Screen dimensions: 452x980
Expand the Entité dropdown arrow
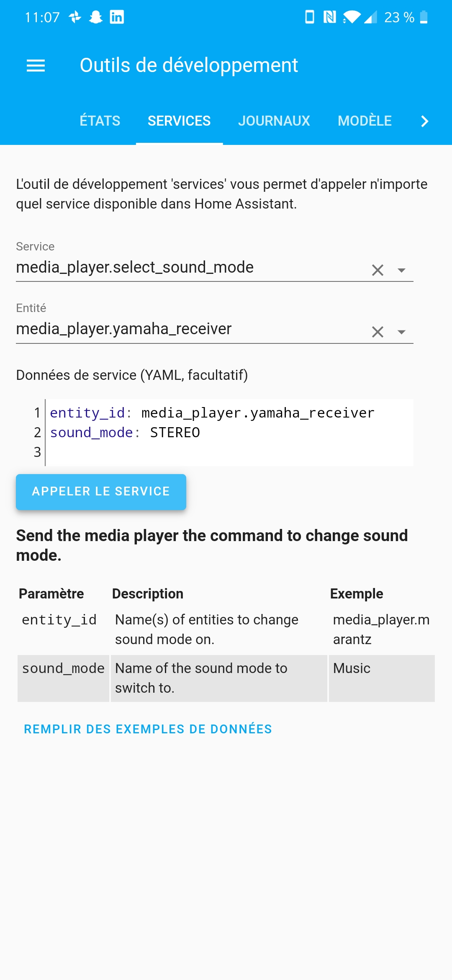401,332
